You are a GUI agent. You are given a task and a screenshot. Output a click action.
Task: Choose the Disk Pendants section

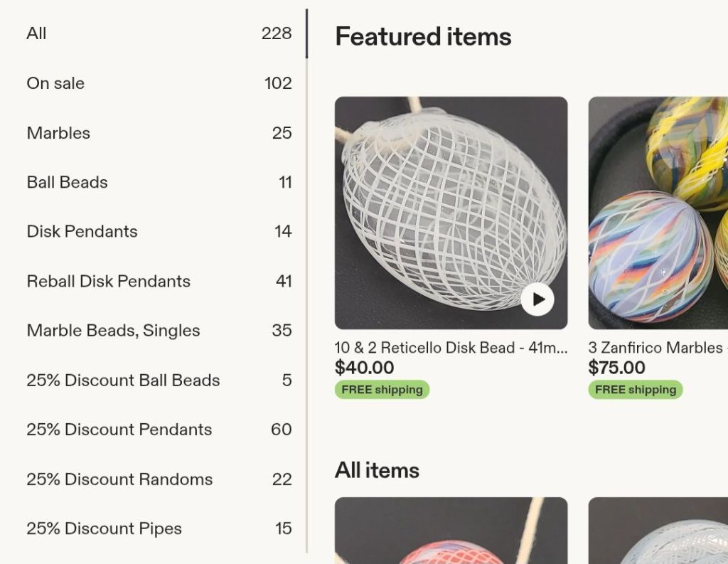[x=159, y=231]
